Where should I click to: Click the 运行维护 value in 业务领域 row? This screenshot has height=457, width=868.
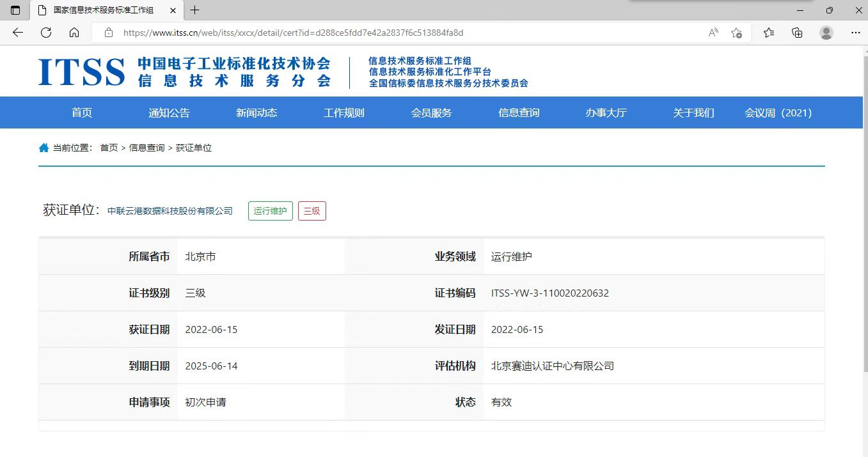(x=512, y=256)
